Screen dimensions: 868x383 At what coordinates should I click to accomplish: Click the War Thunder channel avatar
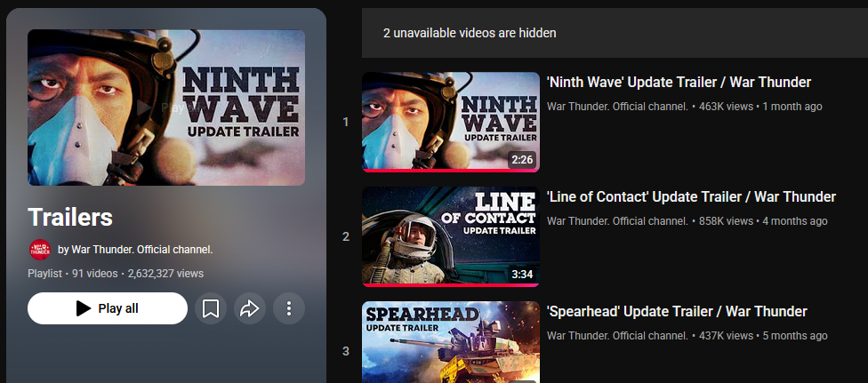(40, 250)
